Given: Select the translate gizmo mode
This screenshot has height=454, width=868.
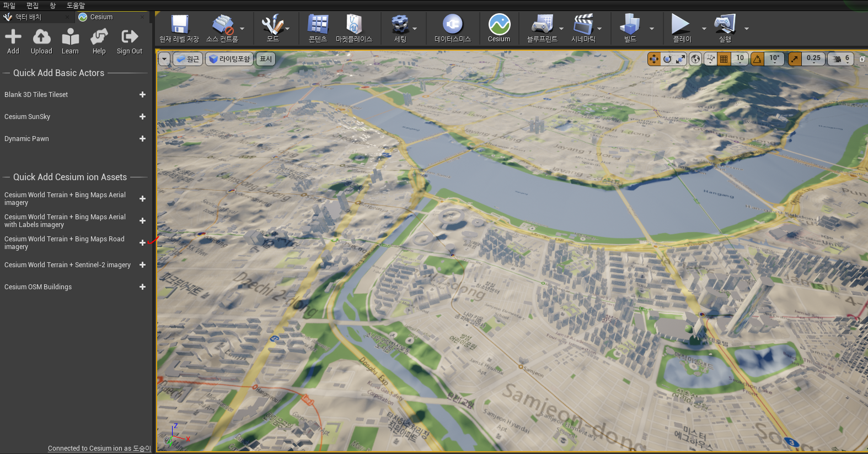Looking at the screenshot, I should pos(654,59).
